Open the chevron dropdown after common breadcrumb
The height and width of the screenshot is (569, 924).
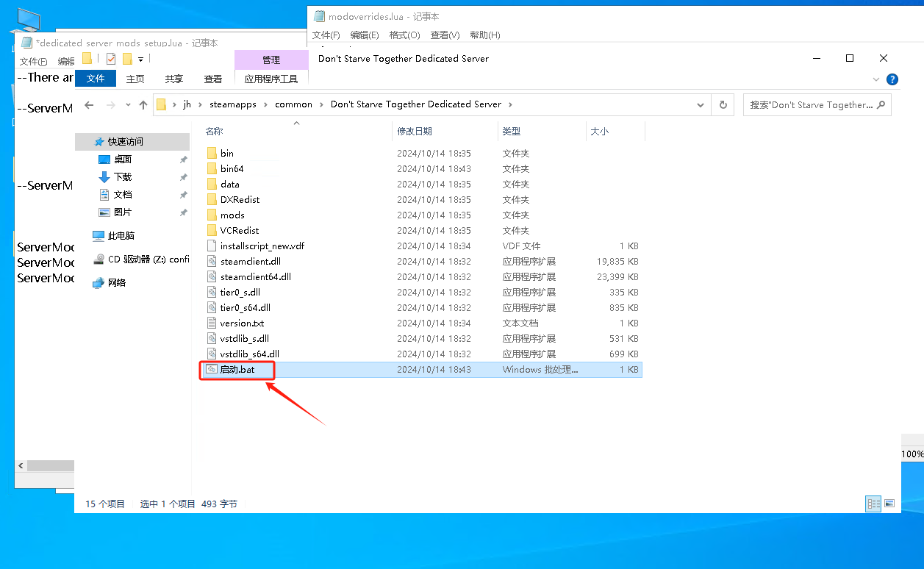(321, 104)
